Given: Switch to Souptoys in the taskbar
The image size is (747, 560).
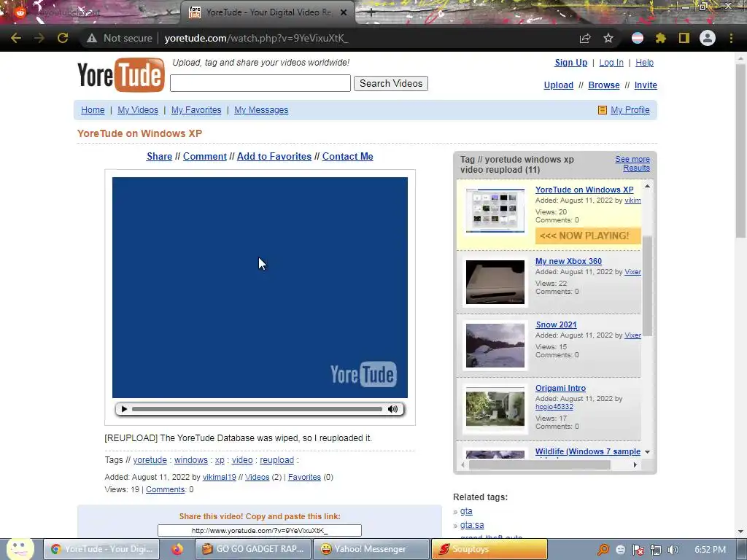Looking at the screenshot, I should (489, 549).
